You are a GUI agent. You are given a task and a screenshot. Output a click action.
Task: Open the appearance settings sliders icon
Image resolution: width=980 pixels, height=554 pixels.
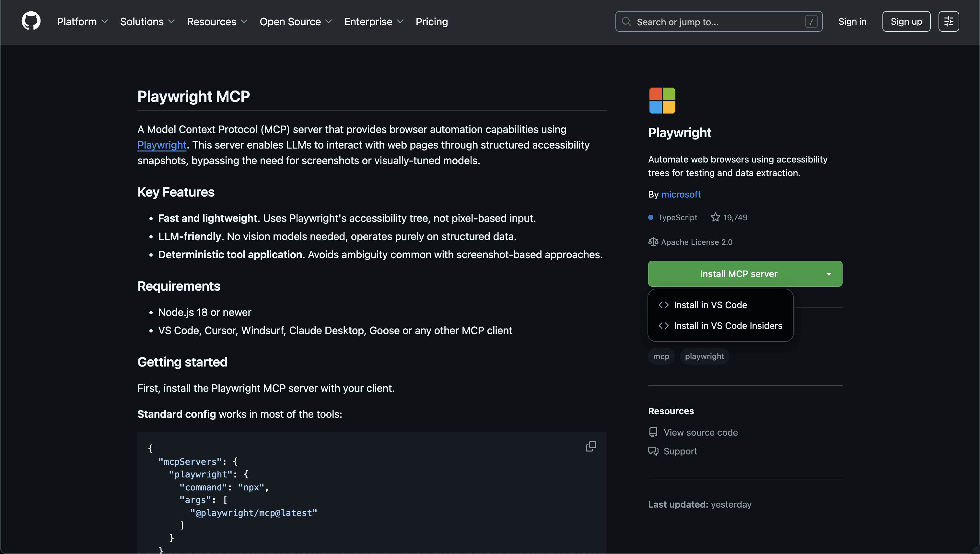coord(949,22)
